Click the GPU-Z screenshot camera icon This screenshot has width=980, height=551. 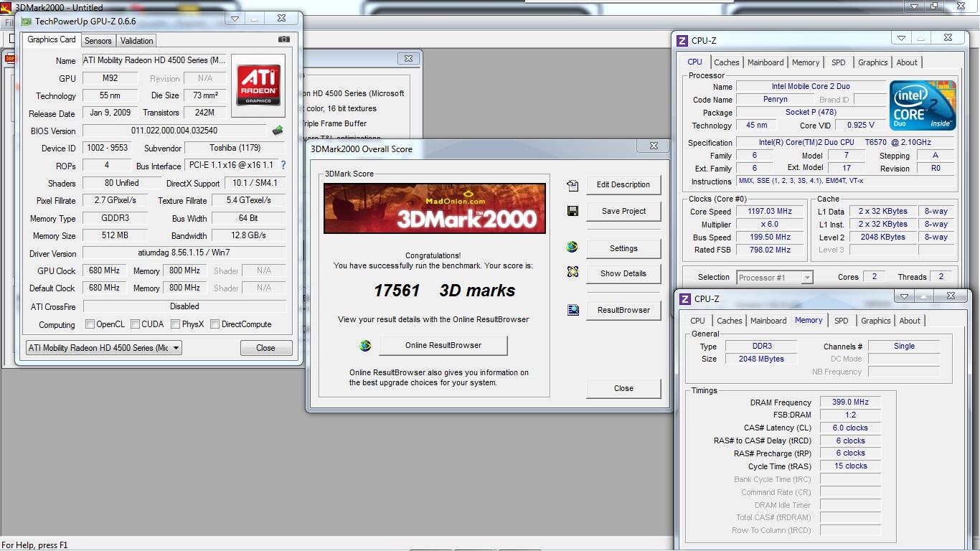click(x=284, y=39)
